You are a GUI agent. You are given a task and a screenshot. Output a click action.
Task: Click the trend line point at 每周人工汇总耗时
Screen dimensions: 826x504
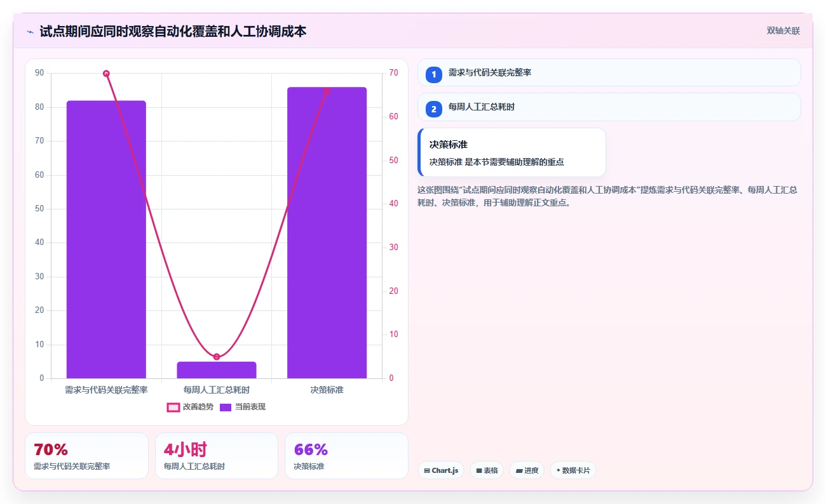tap(217, 357)
